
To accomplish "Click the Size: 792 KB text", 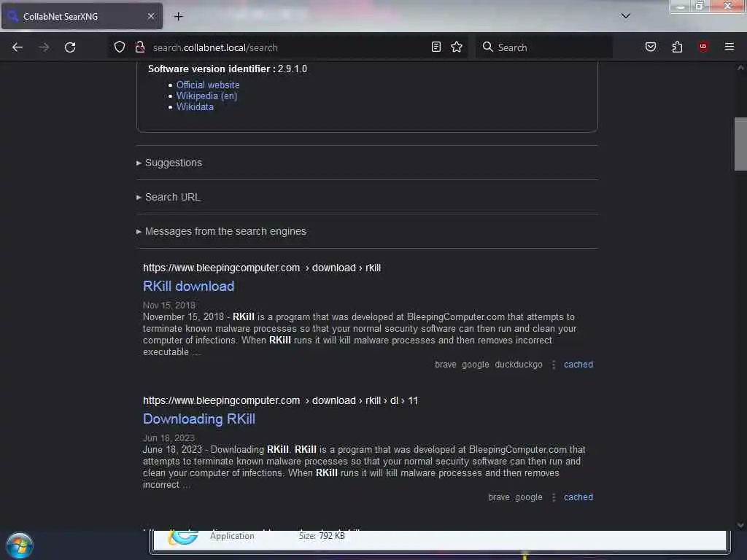I will tap(322, 536).
